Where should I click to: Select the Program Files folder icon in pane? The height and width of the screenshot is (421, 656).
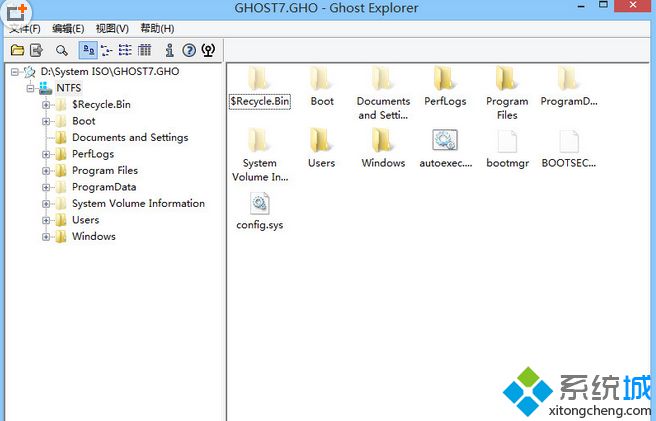(x=507, y=79)
